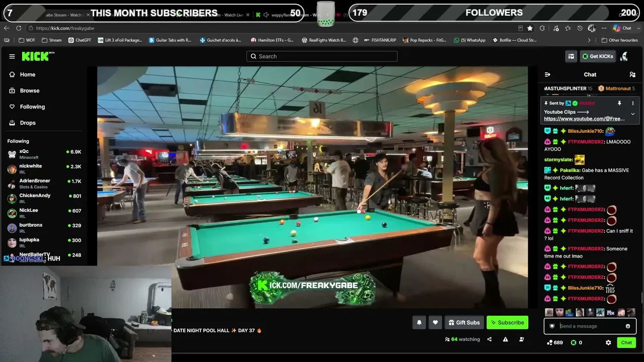Reload the page with the refresh icon
Image resolution: width=644 pixels, height=362 pixels.
(19, 28)
